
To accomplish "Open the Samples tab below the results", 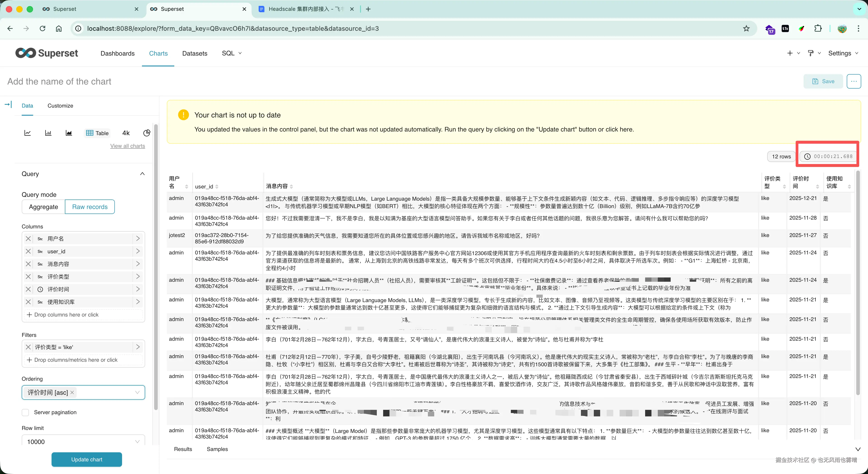I will coord(217,449).
